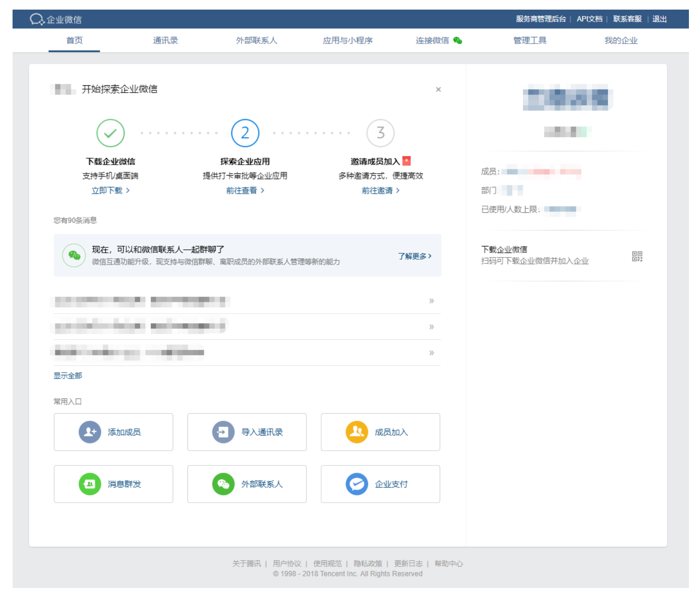Viewport: 700px width, 591px height.
Task: Open the 管理工具 tab
Action: tap(530, 40)
